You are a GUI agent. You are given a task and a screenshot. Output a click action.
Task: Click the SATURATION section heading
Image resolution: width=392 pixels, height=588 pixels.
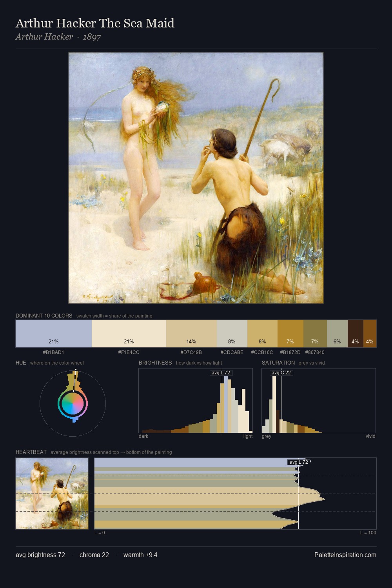click(x=278, y=363)
